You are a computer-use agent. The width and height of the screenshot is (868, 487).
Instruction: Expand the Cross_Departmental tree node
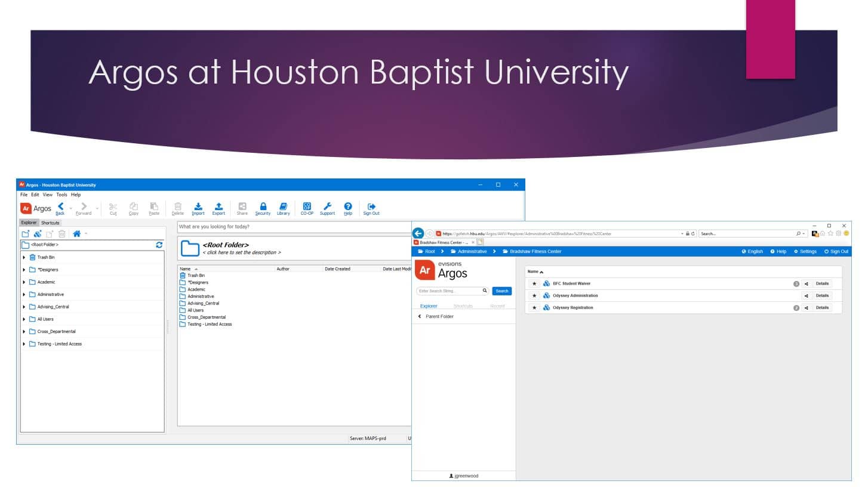click(x=24, y=331)
